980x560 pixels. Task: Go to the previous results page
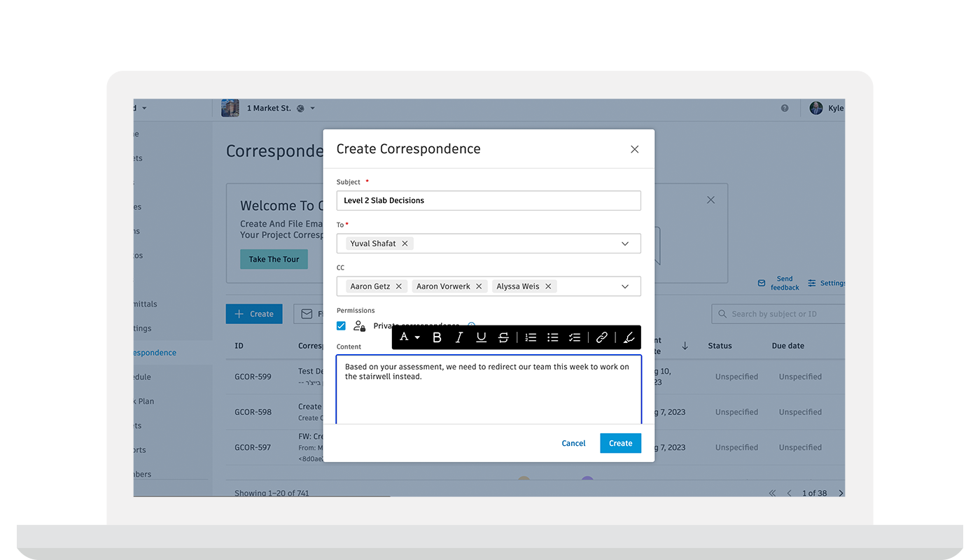(x=789, y=493)
